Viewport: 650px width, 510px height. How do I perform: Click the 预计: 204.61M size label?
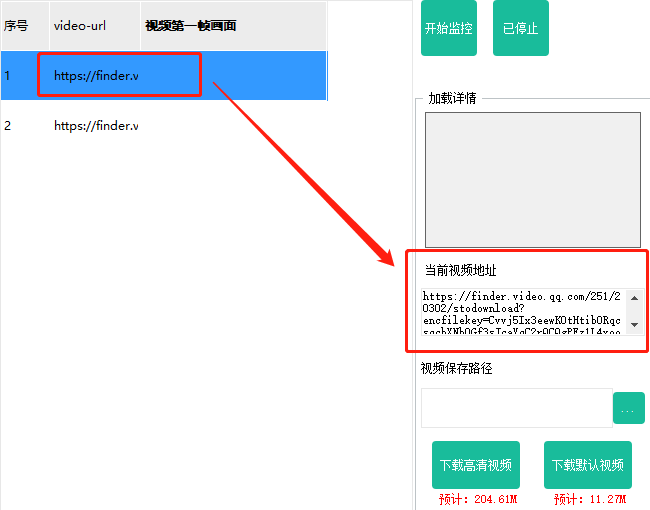[477, 499]
